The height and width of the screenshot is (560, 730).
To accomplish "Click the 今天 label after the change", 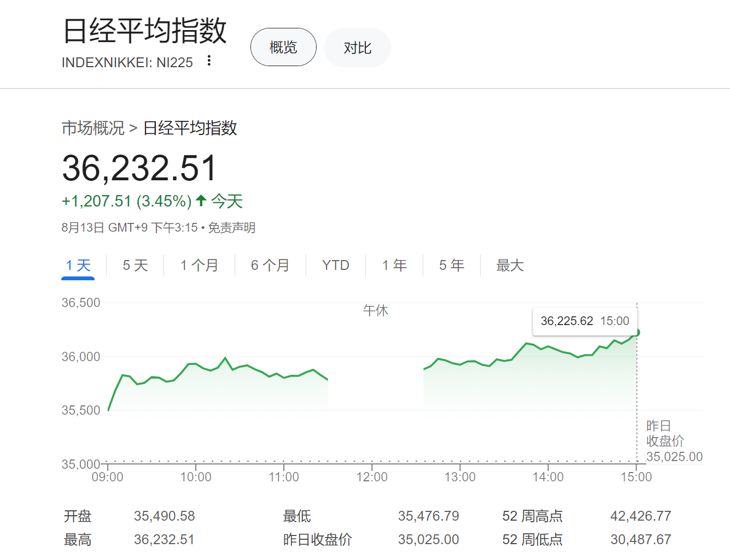I will [x=227, y=201].
